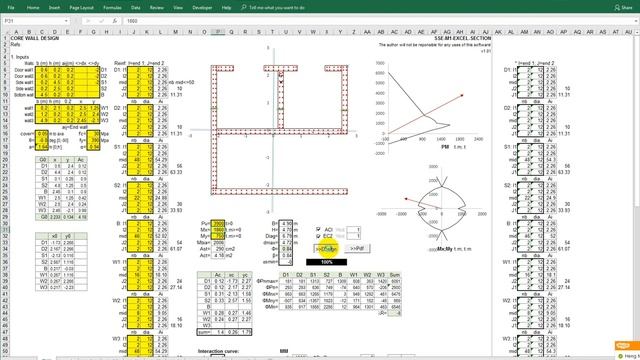Open the Developer ribbon tab
Image resolution: width=640 pixels, height=360 pixels.
[x=202, y=7]
